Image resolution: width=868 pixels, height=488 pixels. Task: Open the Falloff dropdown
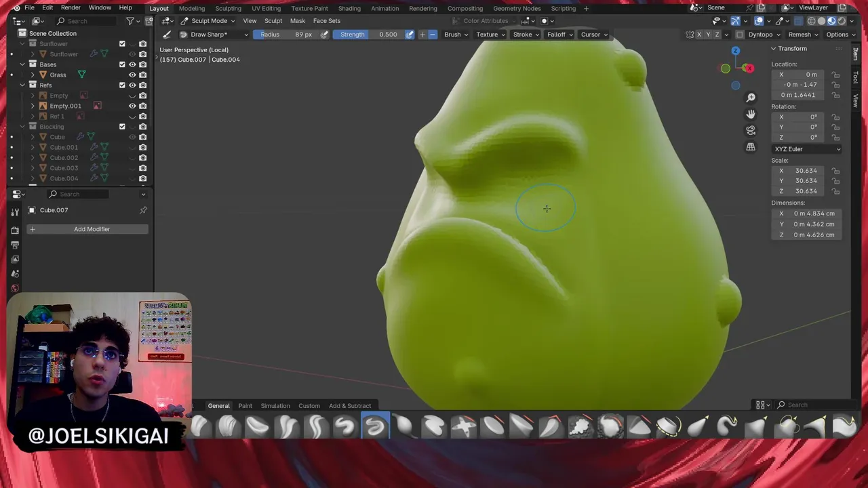pyautogui.click(x=560, y=35)
